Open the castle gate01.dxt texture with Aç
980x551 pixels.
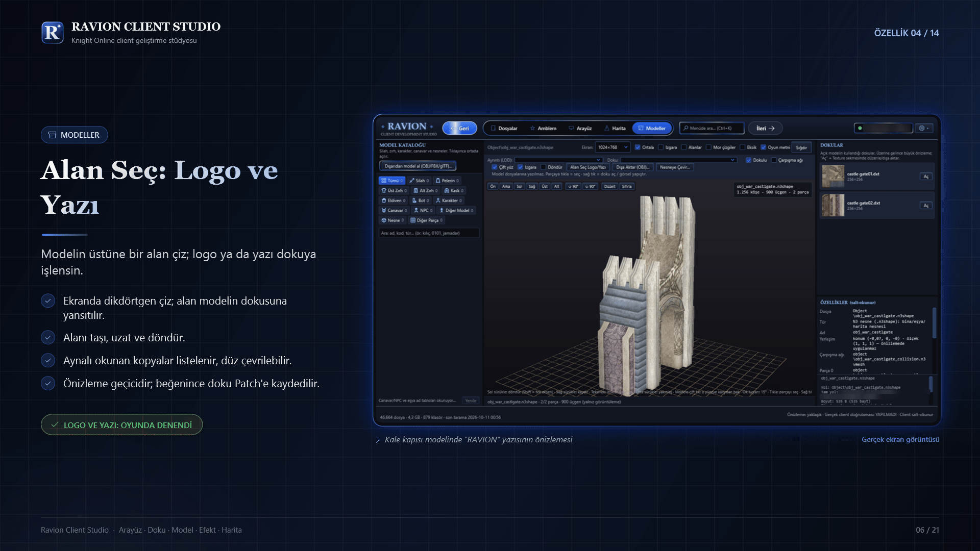click(926, 177)
